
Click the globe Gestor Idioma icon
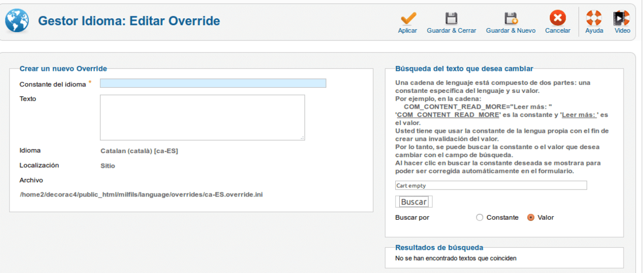[17, 20]
